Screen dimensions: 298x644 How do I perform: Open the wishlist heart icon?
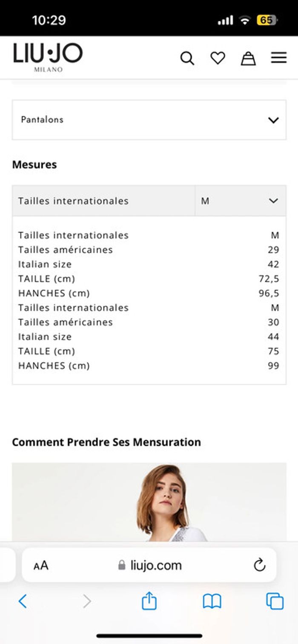[x=218, y=58]
